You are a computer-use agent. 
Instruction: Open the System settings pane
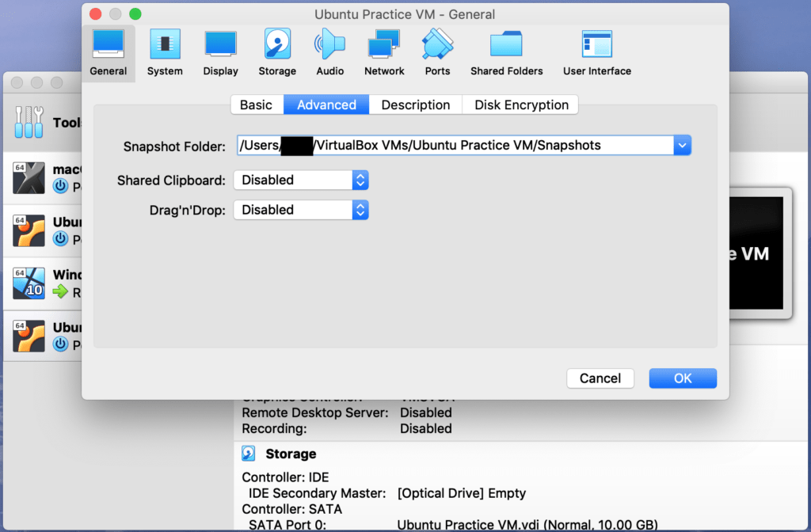point(165,54)
